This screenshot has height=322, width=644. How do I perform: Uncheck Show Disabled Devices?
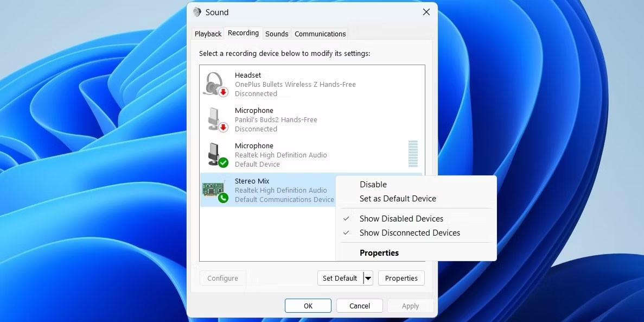[401, 218]
